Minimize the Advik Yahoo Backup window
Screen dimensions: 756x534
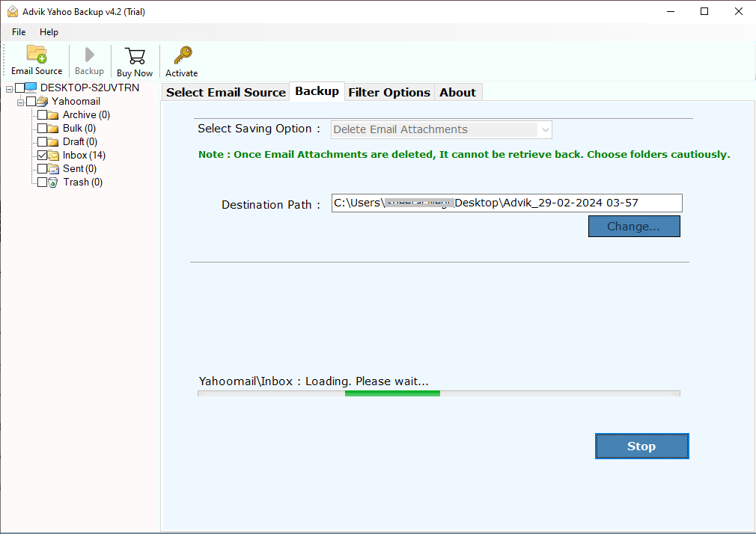[671, 11]
